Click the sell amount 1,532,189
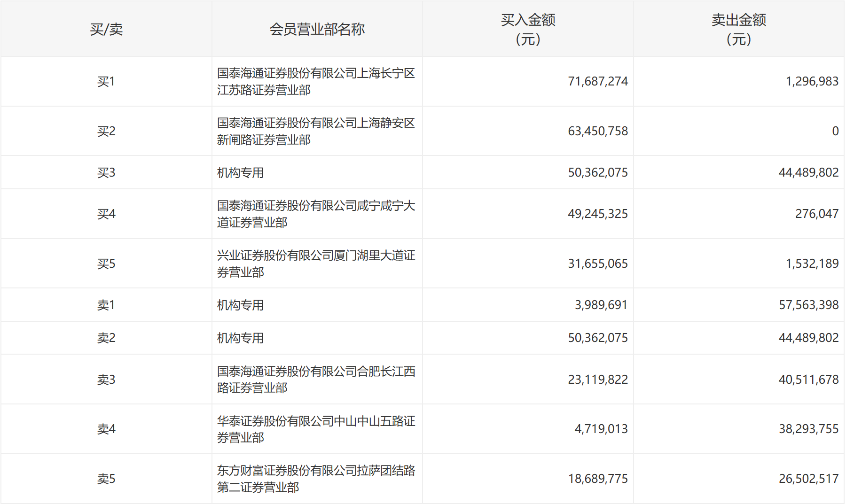846x504 pixels. (x=812, y=264)
